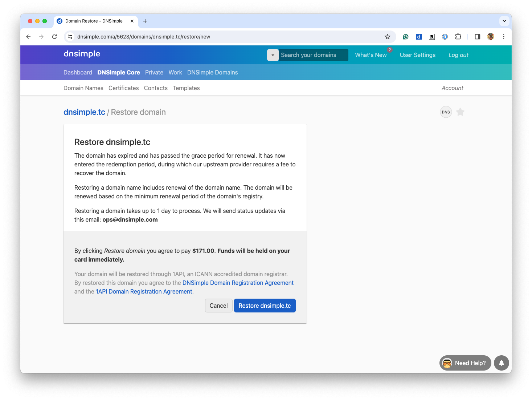The width and height of the screenshot is (532, 400).
Task: Open What's New notifications
Action: pos(371,55)
